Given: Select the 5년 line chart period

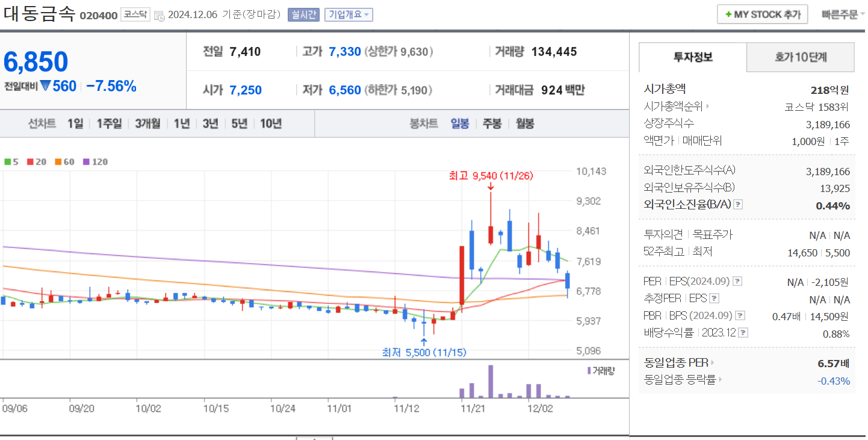Looking at the screenshot, I should pyautogui.click(x=239, y=124).
